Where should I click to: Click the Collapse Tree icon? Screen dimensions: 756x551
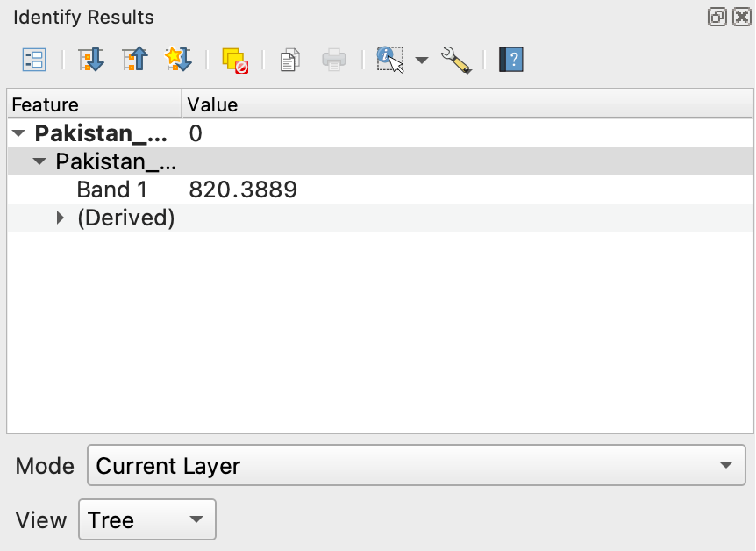[135, 60]
